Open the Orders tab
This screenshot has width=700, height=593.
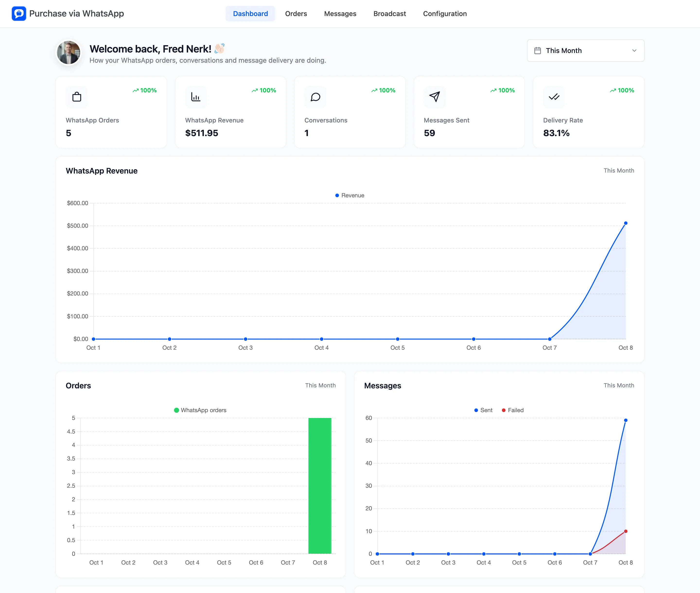[x=296, y=14]
